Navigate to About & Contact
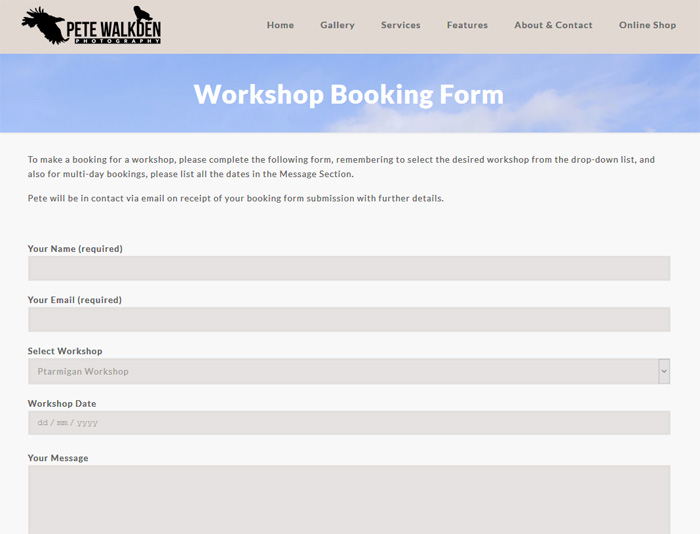The image size is (700, 534). tap(553, 25)
